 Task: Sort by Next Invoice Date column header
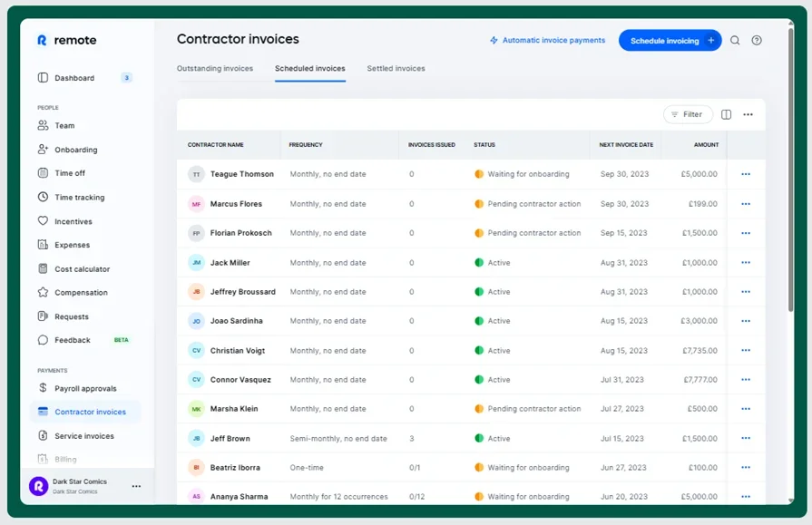point(626,145)
